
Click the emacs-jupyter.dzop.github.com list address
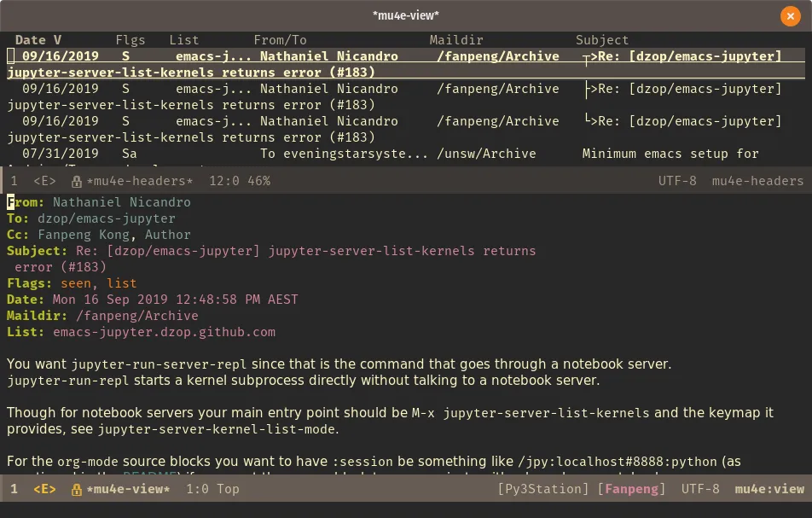pos(164,332)
